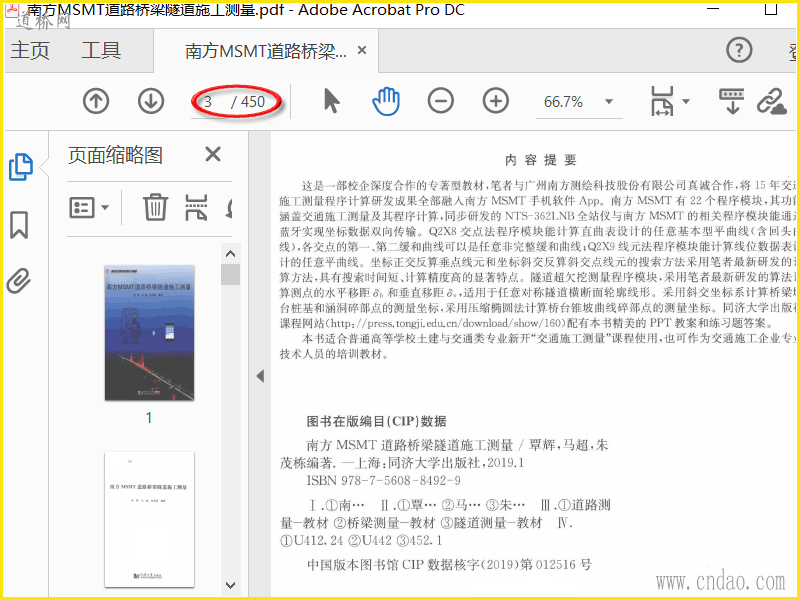Maximize the Acrobat window
This screenshot has width=800, height=600.
tap(771, 9)
